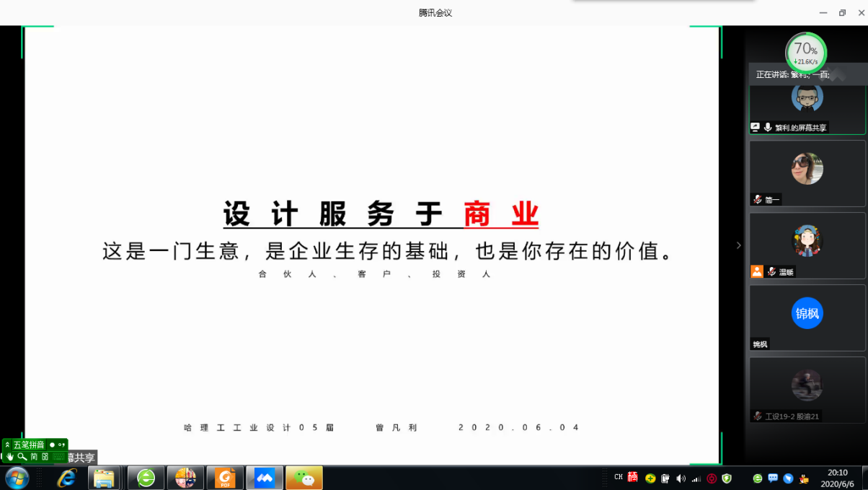The height and width of the screenshot is (490, 868).
Task: Toggle 简 simplified Chinese mode on IME bar
Action: point(34,457)
